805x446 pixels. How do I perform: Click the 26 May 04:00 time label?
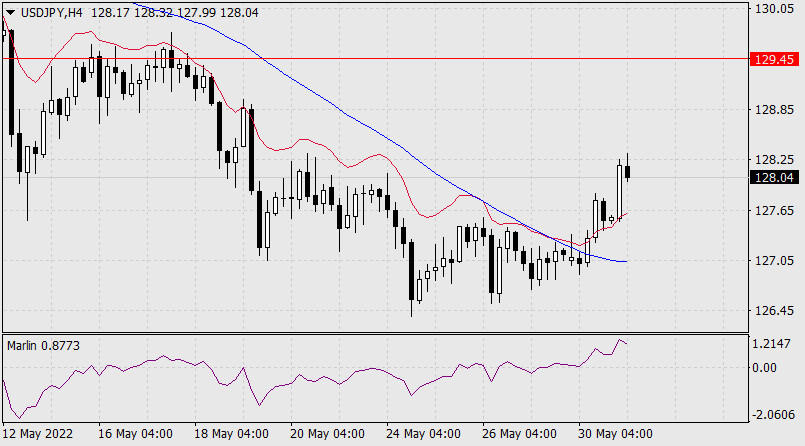(x=519, y=434)
